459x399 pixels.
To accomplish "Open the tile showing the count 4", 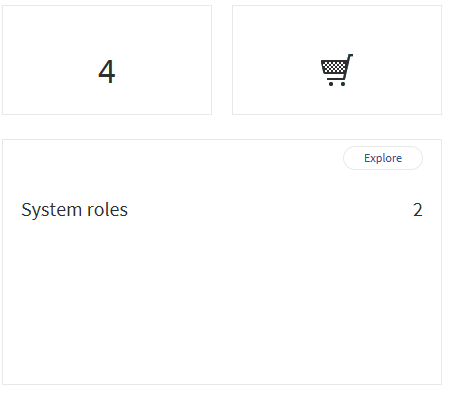I will (x=107, y=60).
